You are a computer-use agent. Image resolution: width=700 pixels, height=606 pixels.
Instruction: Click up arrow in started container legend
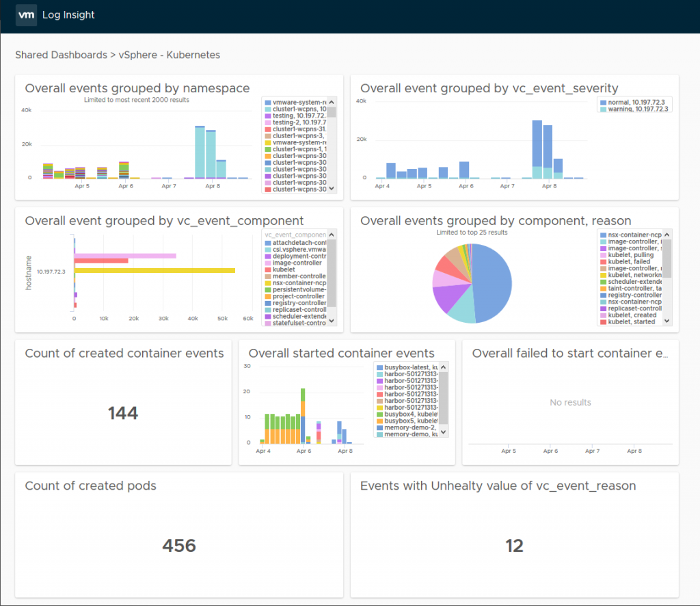pyautogui.click(x=444, y=368)
